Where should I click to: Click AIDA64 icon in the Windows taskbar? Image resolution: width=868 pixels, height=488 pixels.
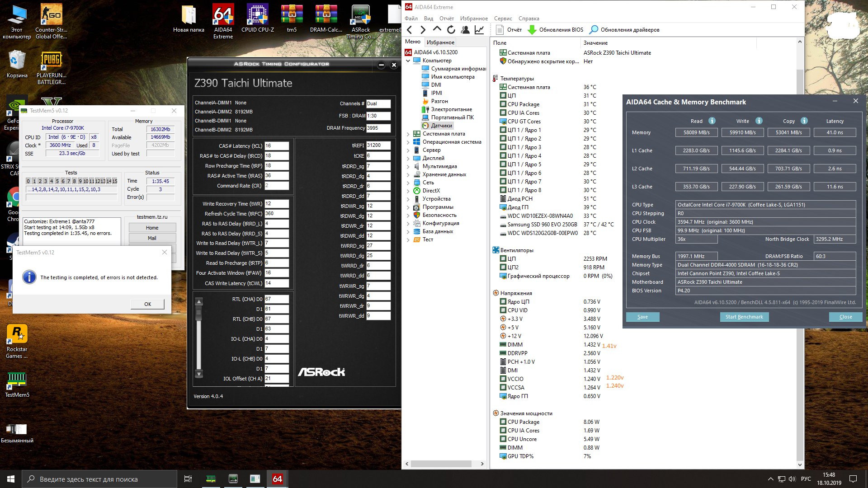point(277,479)
